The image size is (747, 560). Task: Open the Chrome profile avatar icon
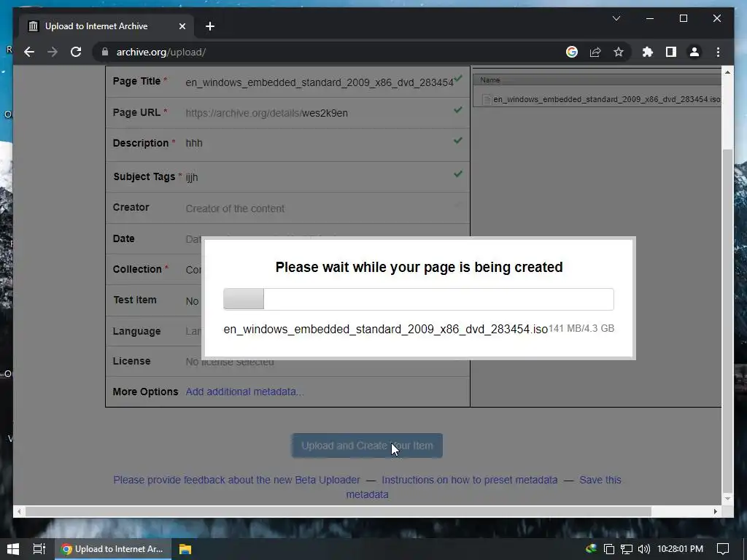click(x=694, y=52)
